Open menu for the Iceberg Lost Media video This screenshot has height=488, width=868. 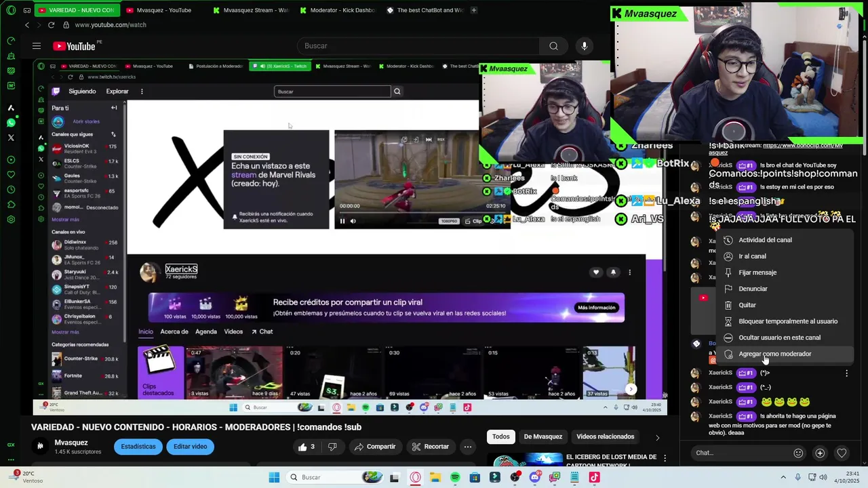(x=665, y=458)
